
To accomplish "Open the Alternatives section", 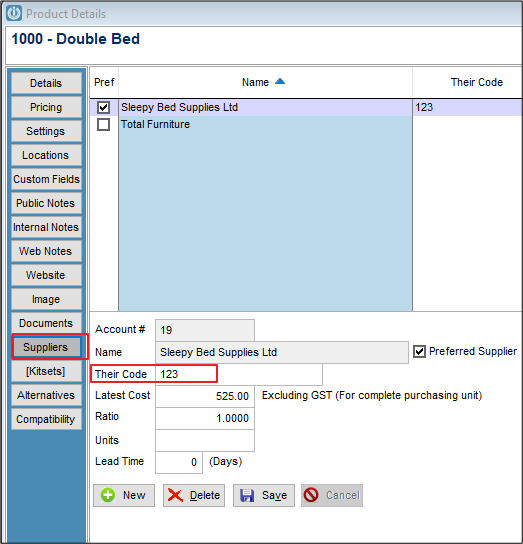I will point(46,395).
